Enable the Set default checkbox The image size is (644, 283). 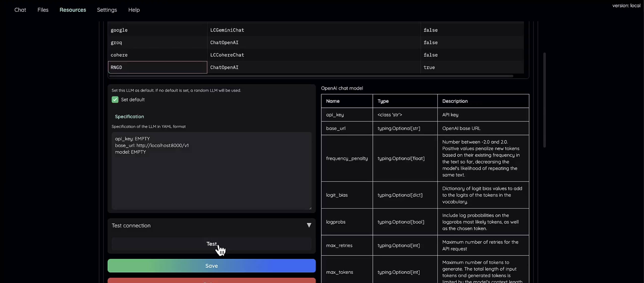click(115, 100)
